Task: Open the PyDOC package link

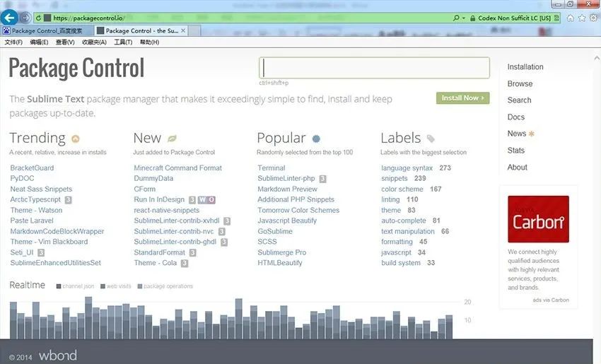Action: click(x=22, y=178)
